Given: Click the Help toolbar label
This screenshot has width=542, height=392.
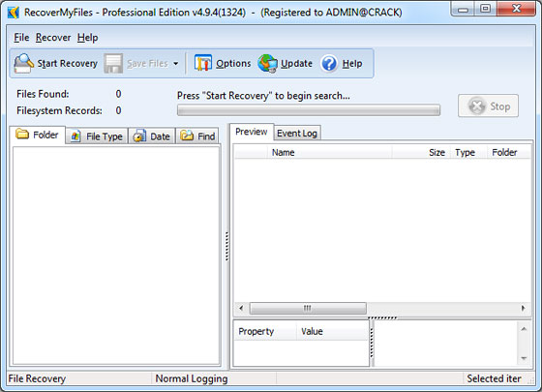Looking at the screenshot, I should click(352, 64).
